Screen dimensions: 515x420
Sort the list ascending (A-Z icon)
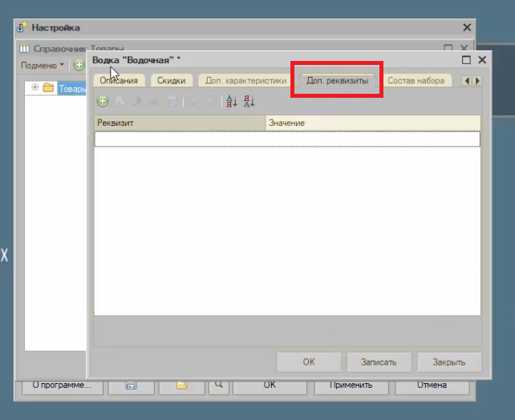(x=231, y=101)
